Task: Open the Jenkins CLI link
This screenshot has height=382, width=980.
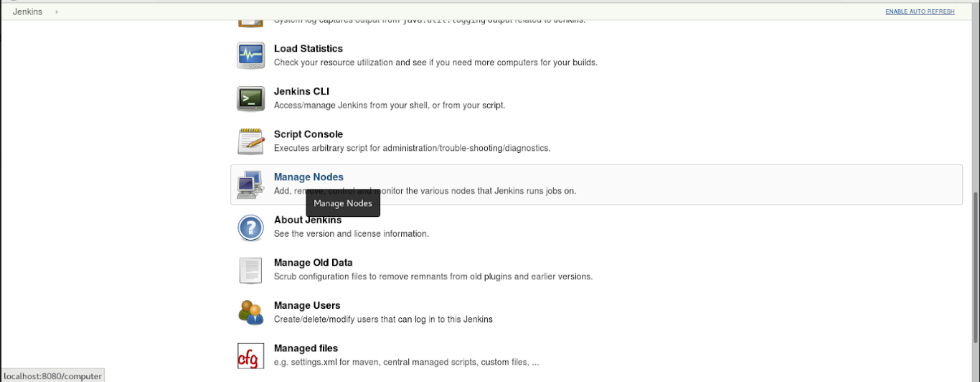Action: (301, 91)
